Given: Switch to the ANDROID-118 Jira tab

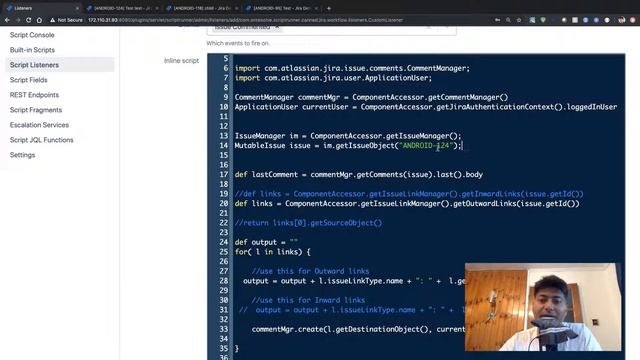Looking at the screenshot, I should 202,8.
